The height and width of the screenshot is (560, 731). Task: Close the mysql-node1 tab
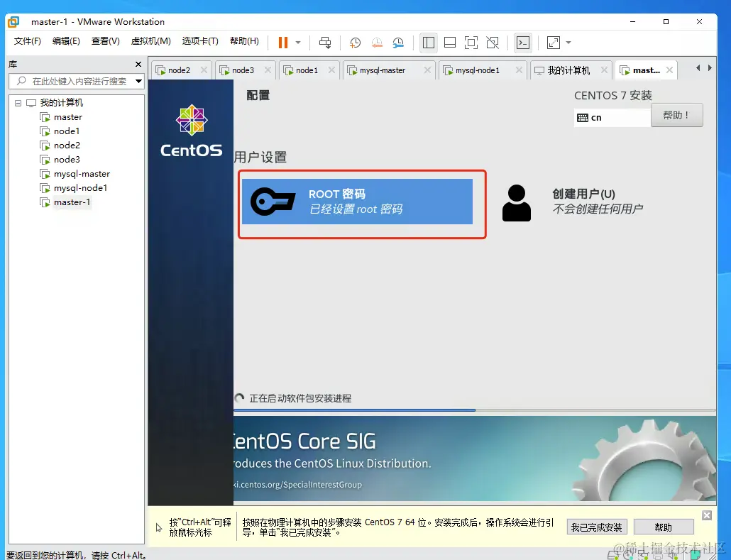(518, 70)
